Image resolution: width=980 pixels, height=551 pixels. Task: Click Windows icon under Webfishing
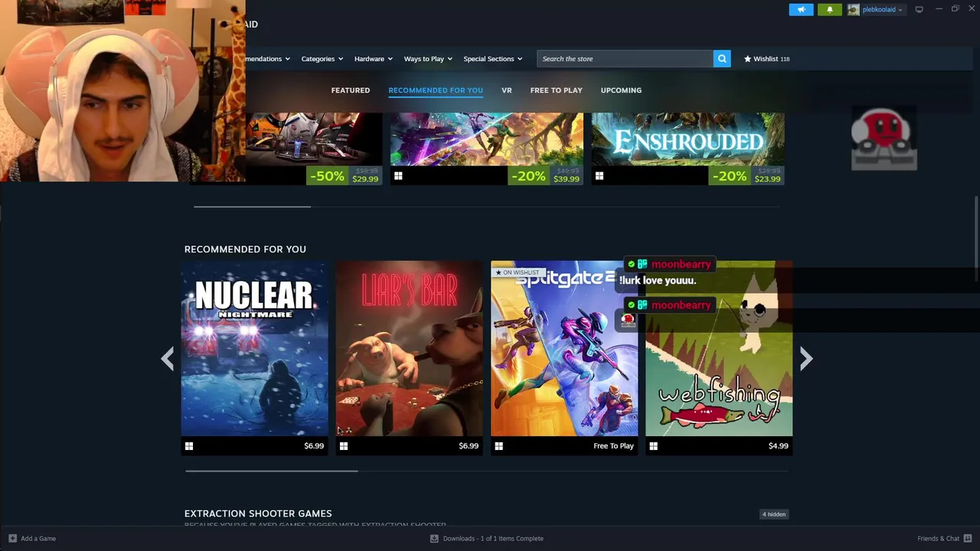(x=653, y=445)
